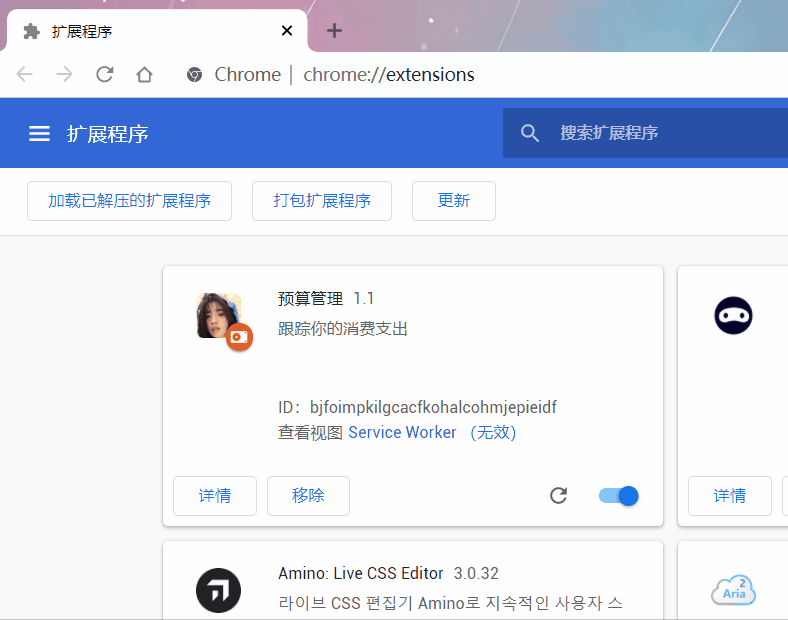Click 加载已解压的扩展程序 button
This screenshot has width=788, height=620.
tap(129, 201)
